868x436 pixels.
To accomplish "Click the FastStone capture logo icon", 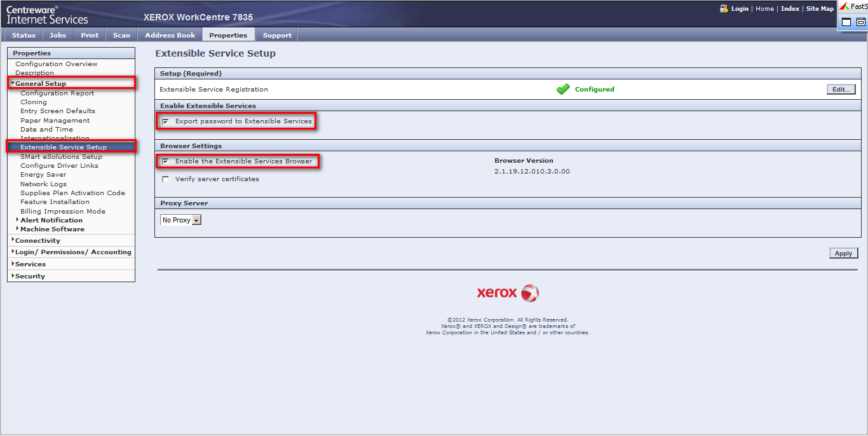I will pos(844,6).
